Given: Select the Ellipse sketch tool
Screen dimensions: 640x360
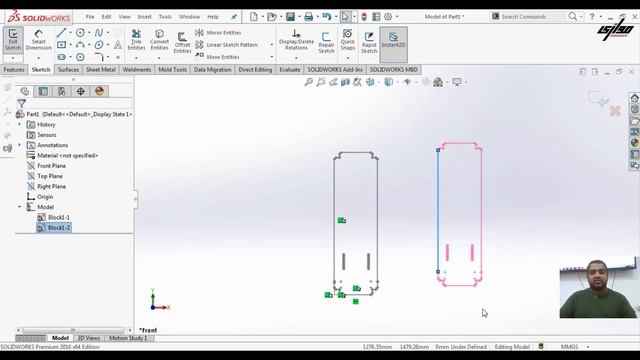Looking at the screenshot, I should [99, 44].
